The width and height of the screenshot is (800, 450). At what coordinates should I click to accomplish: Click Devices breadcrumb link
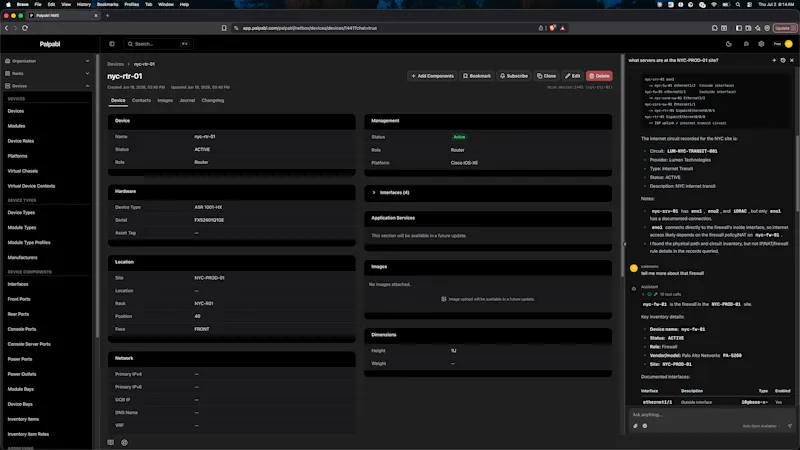click(115, 64)
